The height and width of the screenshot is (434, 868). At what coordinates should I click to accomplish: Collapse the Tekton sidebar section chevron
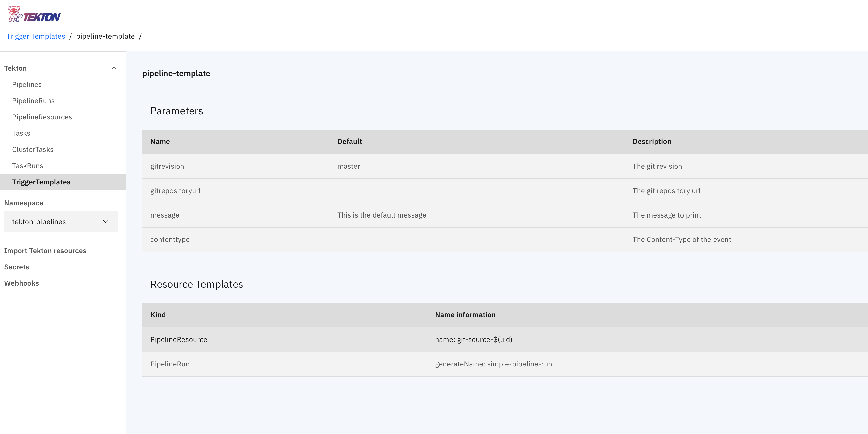(x=114, y=68)
